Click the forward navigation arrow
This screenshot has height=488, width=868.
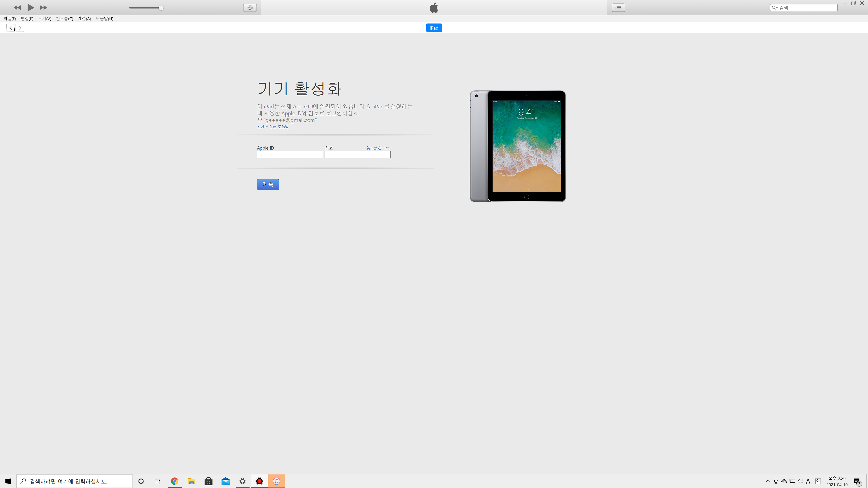pos(20,28)
